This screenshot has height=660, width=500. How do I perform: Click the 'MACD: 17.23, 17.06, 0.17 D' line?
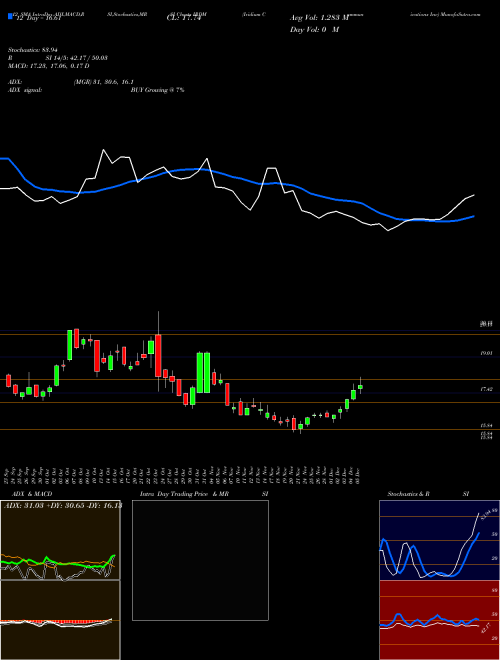(x=49, y=66)
